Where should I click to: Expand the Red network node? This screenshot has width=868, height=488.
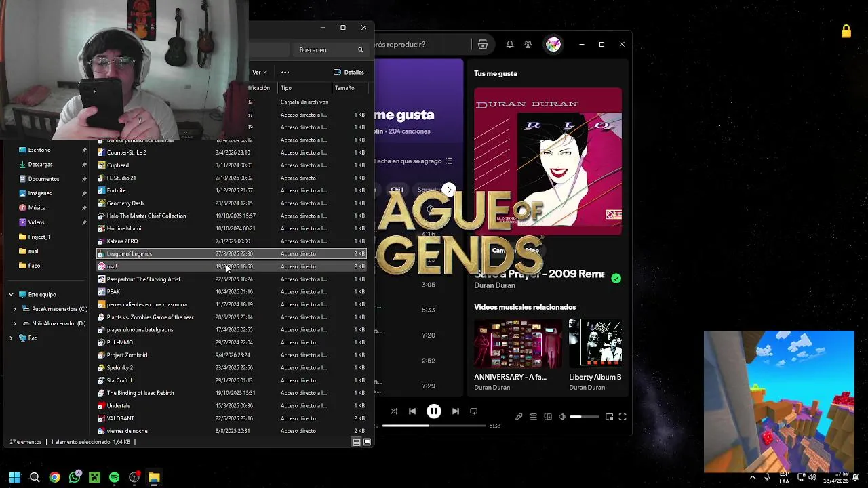click(x=11, y=338)
